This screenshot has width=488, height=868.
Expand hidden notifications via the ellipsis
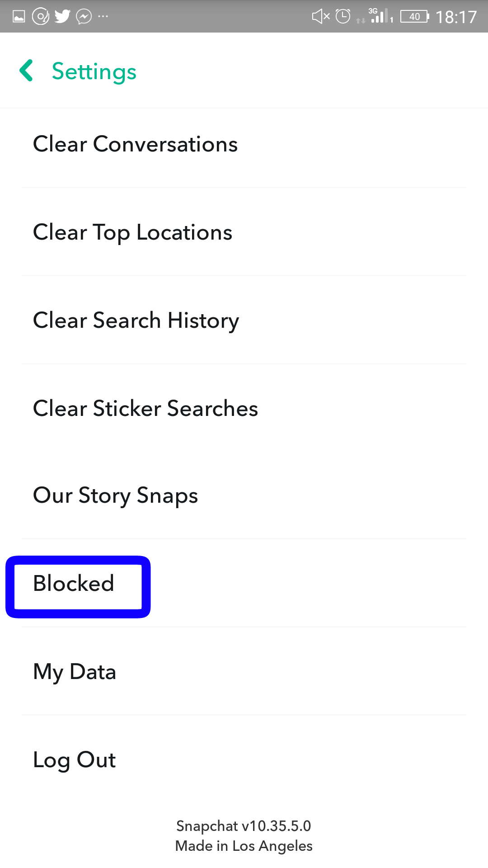pos(103,16)
